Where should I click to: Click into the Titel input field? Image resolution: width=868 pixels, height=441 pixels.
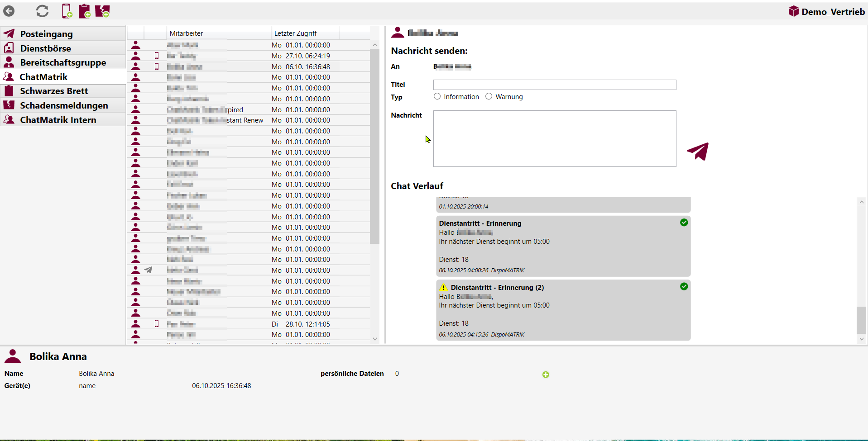(x=554, y=85)
